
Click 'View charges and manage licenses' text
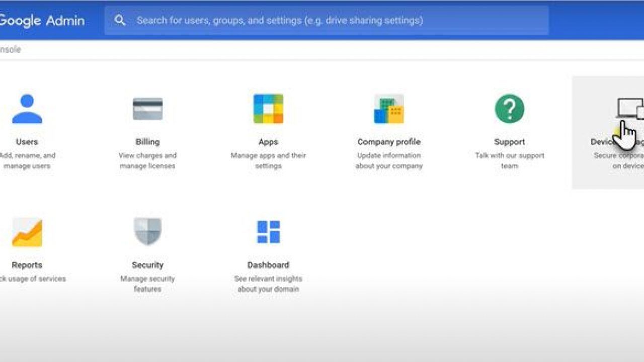pos(147,161)
